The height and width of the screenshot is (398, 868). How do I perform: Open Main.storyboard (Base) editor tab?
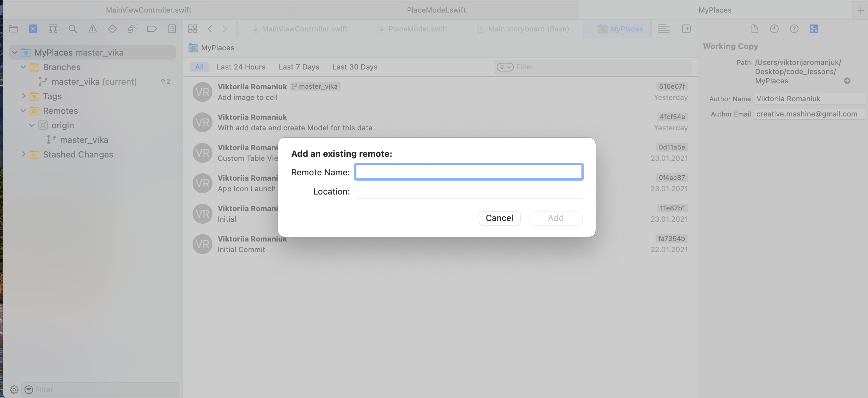coord(523,29)
